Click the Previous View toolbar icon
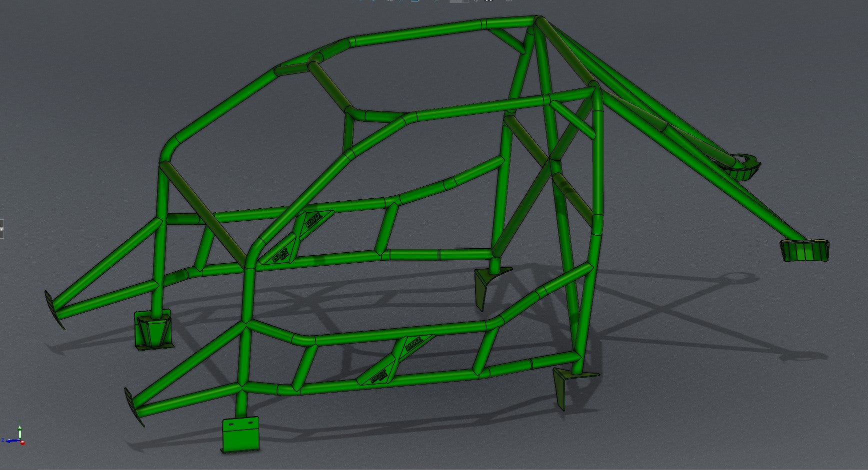 point(390,2)
